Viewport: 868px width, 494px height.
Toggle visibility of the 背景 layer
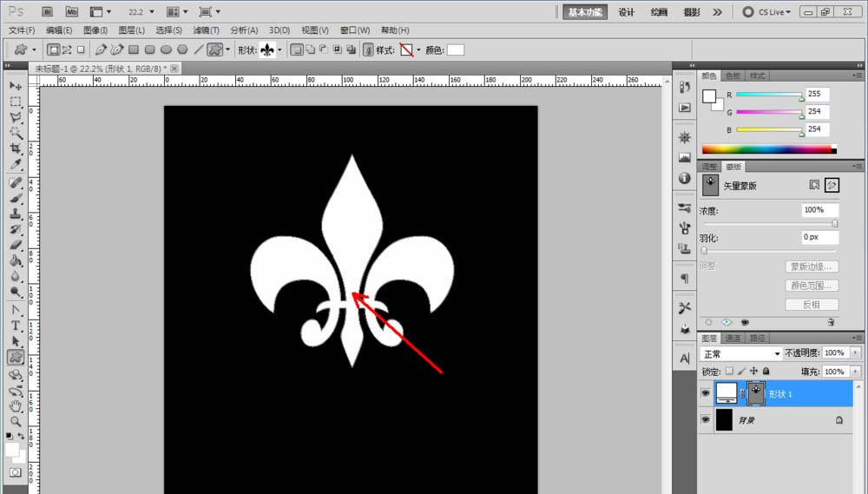pos(704,419)
